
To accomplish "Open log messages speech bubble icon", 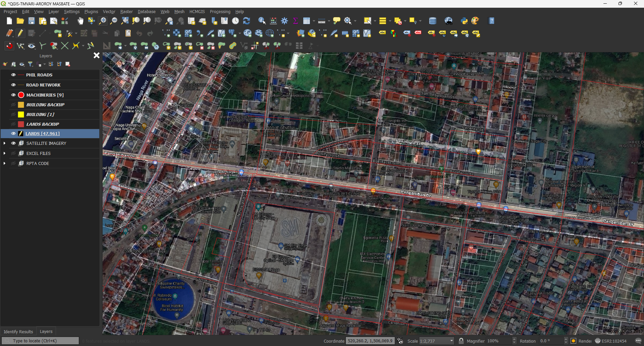I will [x=638, y=341].
